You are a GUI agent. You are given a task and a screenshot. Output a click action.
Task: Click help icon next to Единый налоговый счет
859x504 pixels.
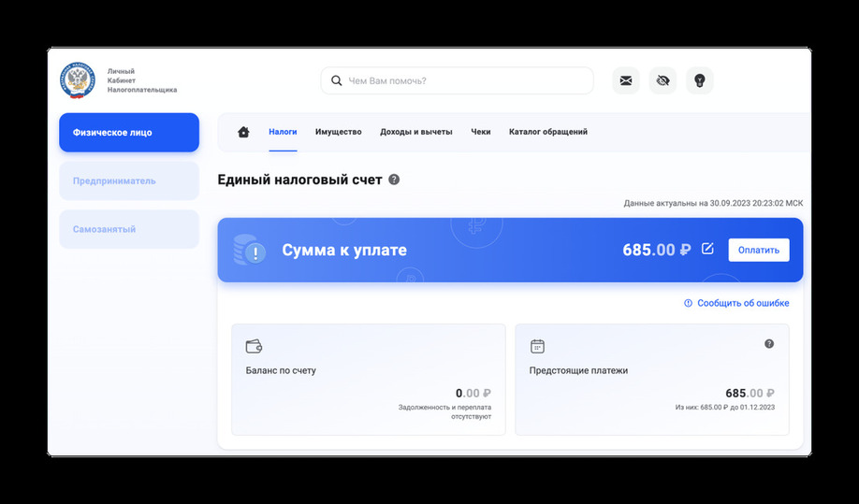[394, 180]
